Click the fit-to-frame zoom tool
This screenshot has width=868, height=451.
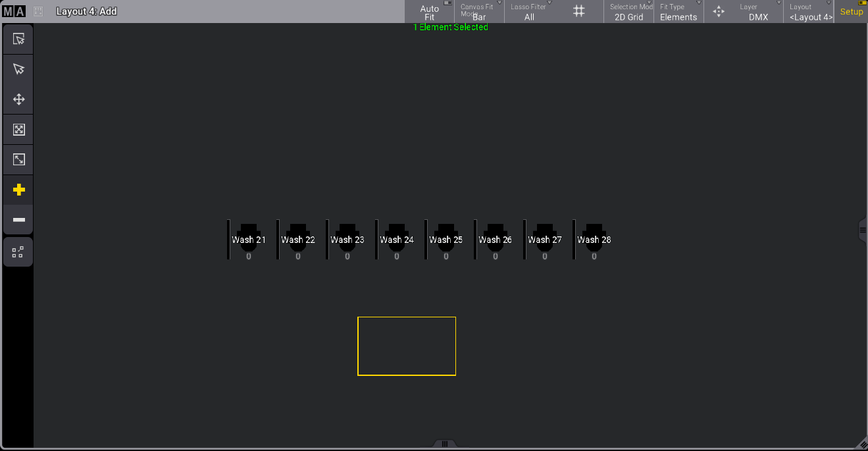pos(18,130)
